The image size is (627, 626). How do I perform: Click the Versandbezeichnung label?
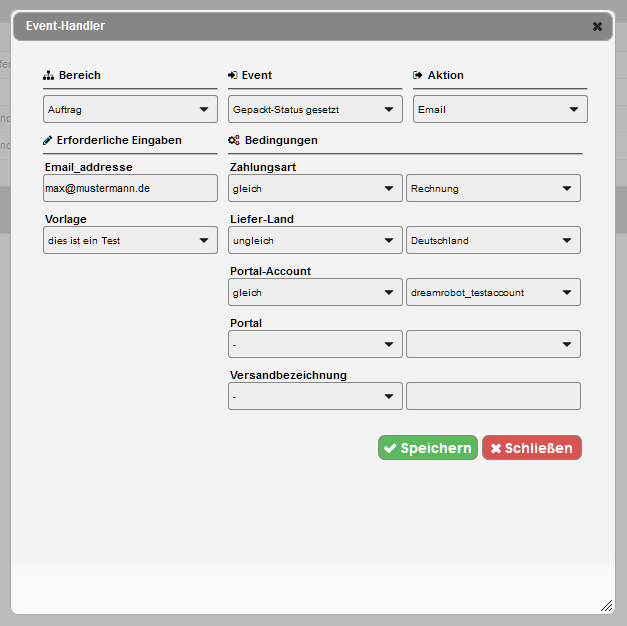coord(288,375)
